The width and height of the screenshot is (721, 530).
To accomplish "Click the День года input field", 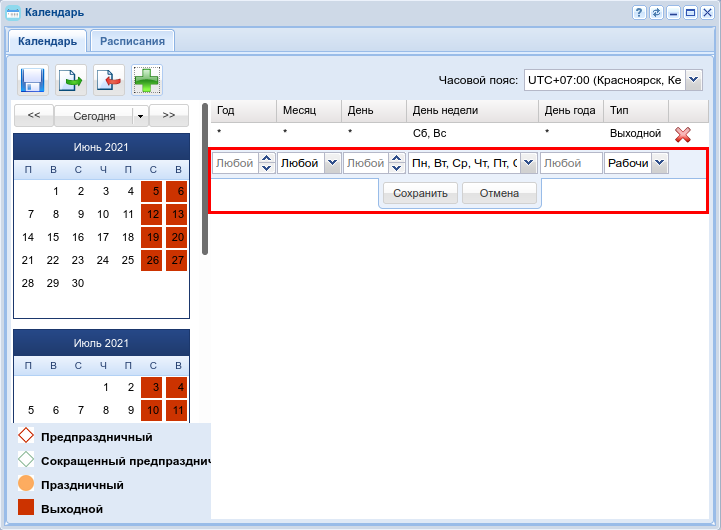I will click(571, 163).
